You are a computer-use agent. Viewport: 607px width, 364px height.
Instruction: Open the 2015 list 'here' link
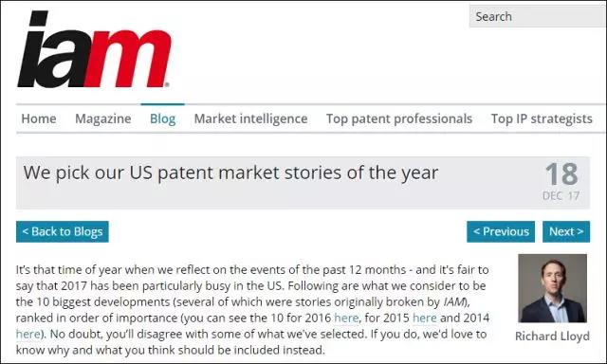(x=424, y=318)
